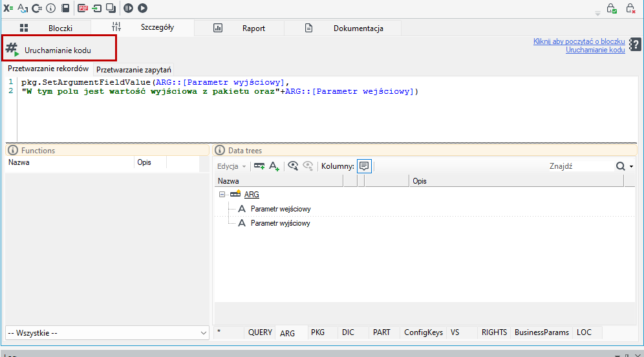Open the Uruchamianie kodu help link
Image resolution: width=644 pixels, height=357 pixels.
pos(595,50)
